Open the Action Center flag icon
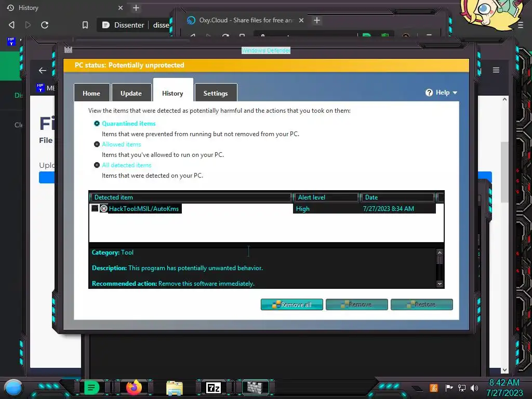 (449, 388)
